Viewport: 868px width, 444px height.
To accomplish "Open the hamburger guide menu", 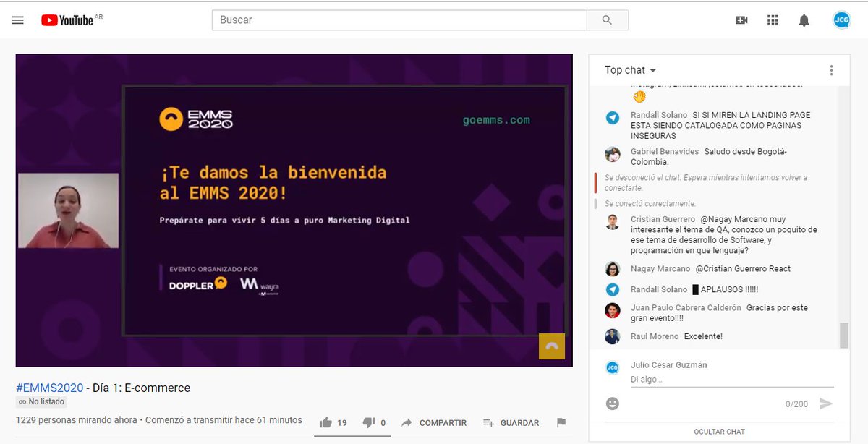I will coord(17,20).
